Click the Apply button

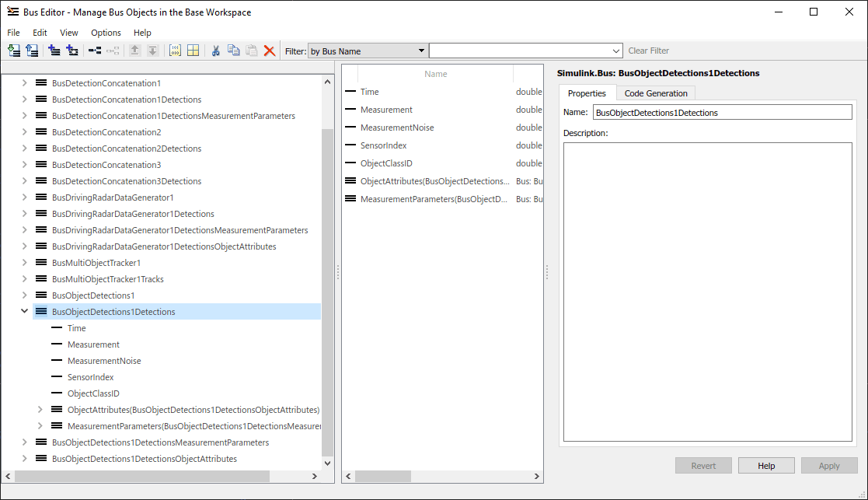829,466
